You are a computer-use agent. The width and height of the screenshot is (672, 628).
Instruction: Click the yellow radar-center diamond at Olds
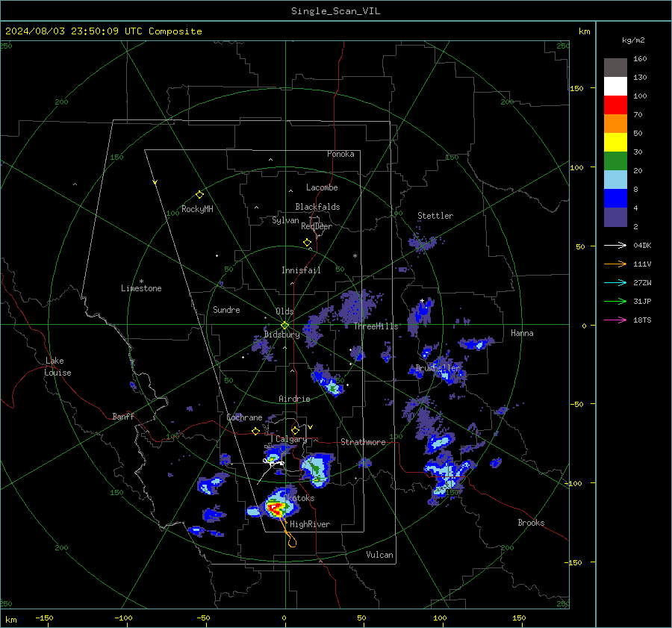[x=284, y=325]
